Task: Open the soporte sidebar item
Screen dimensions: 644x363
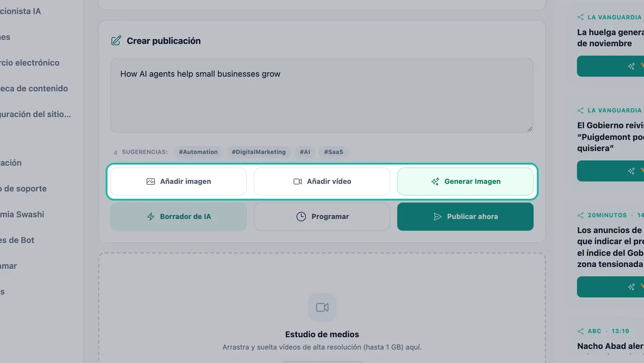Action: point(24,188)
